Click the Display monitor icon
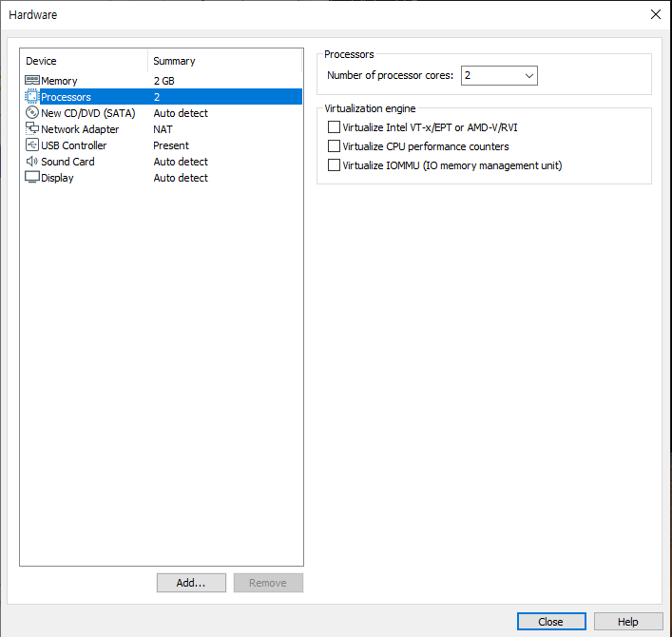The height and width of the screenshot is (637, 672). coord(31,178)
